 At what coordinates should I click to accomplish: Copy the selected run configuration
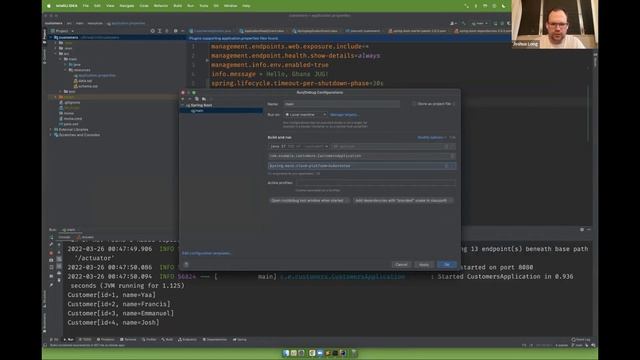coord(196,99)
